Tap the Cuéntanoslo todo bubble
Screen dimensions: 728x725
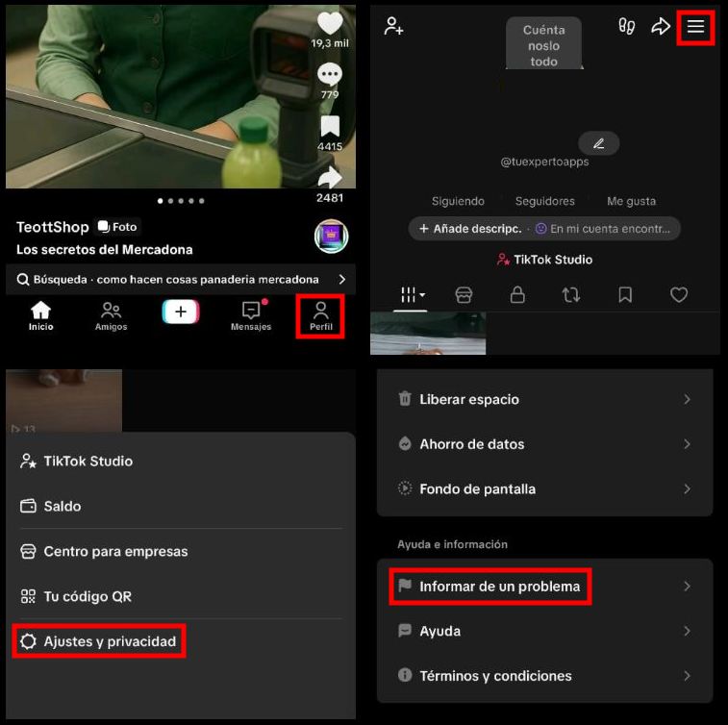(543, 44)
